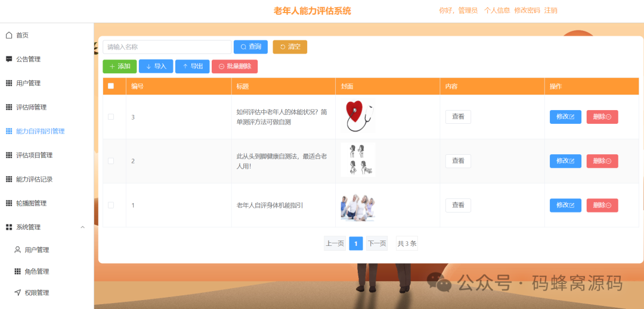Check the checkbox for row number 3

[x=110, y=117]
